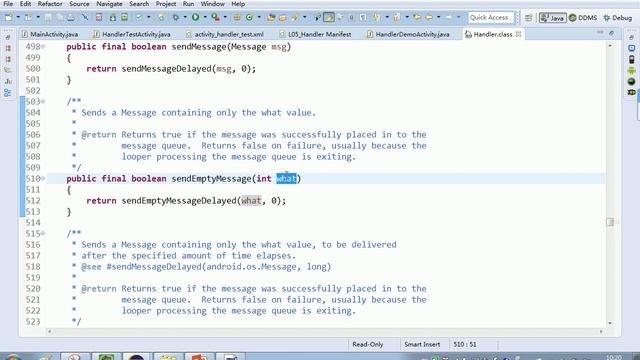640x360 pixels.
Task: Click the 510 : 51 cursor position status
Action: [x=465, y=344]
